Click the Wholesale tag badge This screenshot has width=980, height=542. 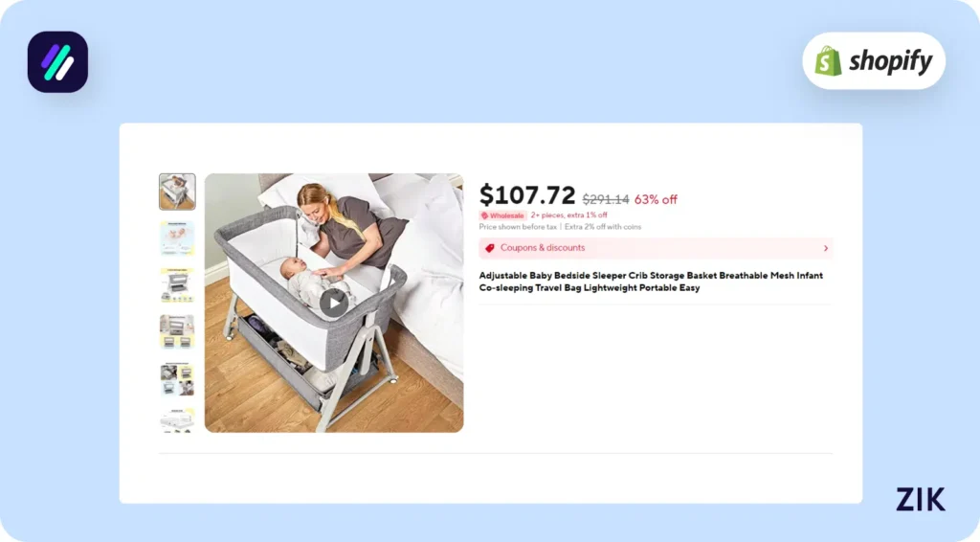tap(503, 215)
